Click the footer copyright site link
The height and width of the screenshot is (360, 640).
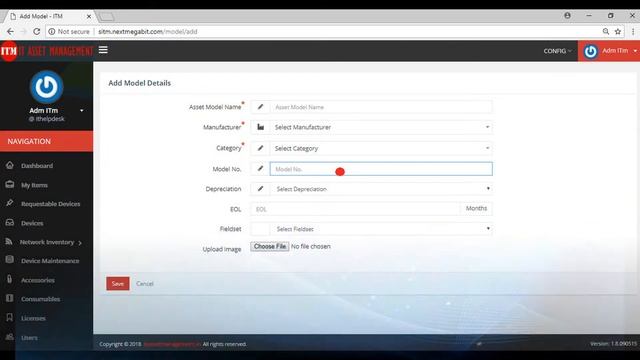pyautogui.click(x=172, y=344)
